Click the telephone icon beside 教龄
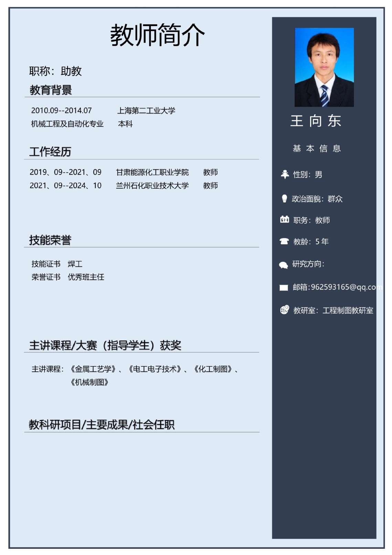Viewport: 392px width, 555px height. [284, 241]
